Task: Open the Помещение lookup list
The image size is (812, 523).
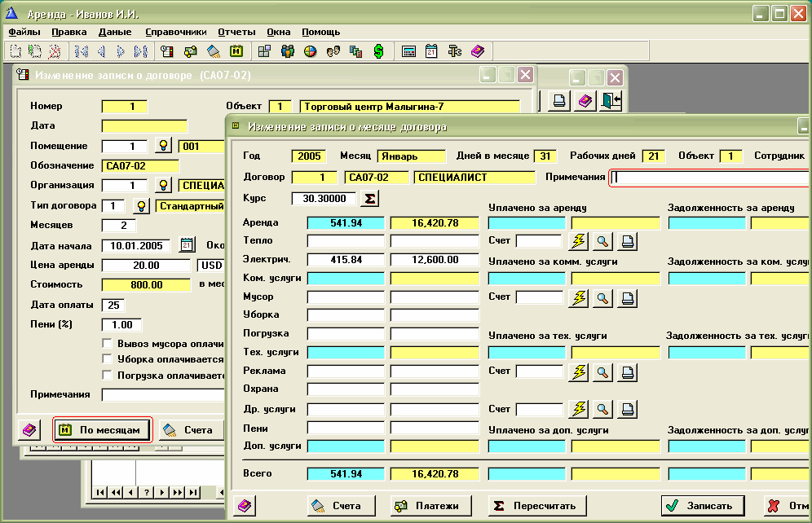Action: click(164, 146)
